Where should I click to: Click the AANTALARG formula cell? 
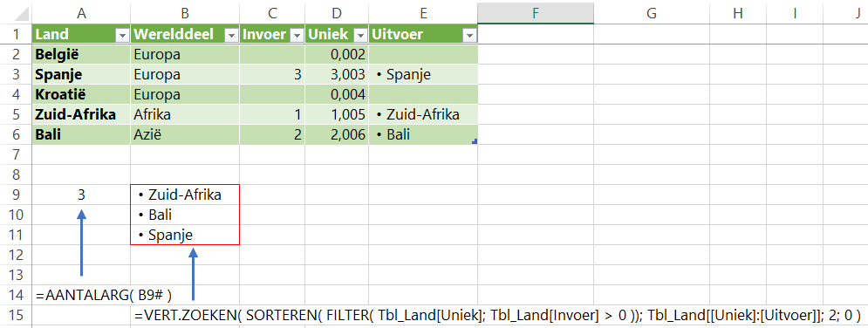(x=81, y=295)
